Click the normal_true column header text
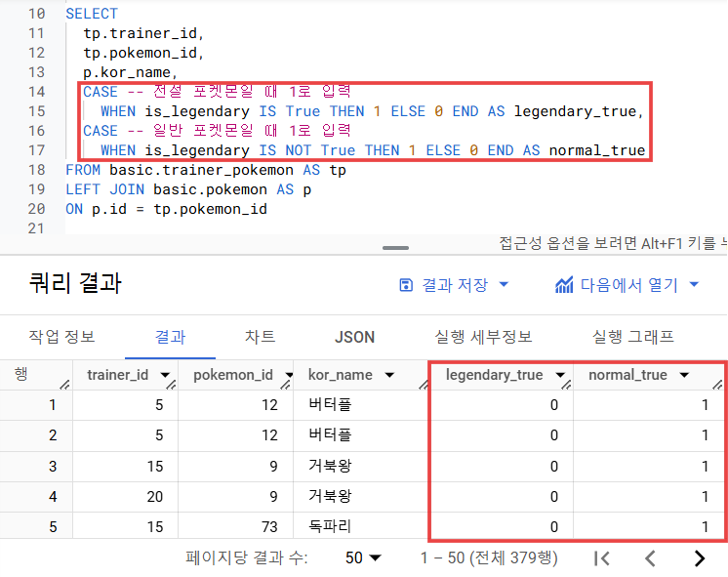This screenshot has height=577, width=728. tap(627, 375)
